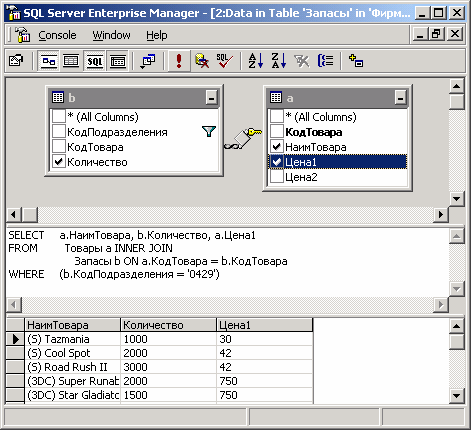Select the (S) Cool Spot row selector
The height and width of the screenshot is (430, 471).
point(15,353)
